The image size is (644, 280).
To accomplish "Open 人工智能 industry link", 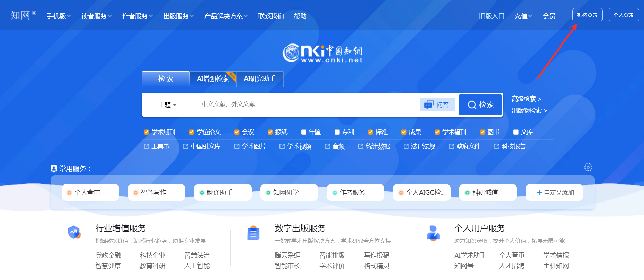I will [197, 266].
